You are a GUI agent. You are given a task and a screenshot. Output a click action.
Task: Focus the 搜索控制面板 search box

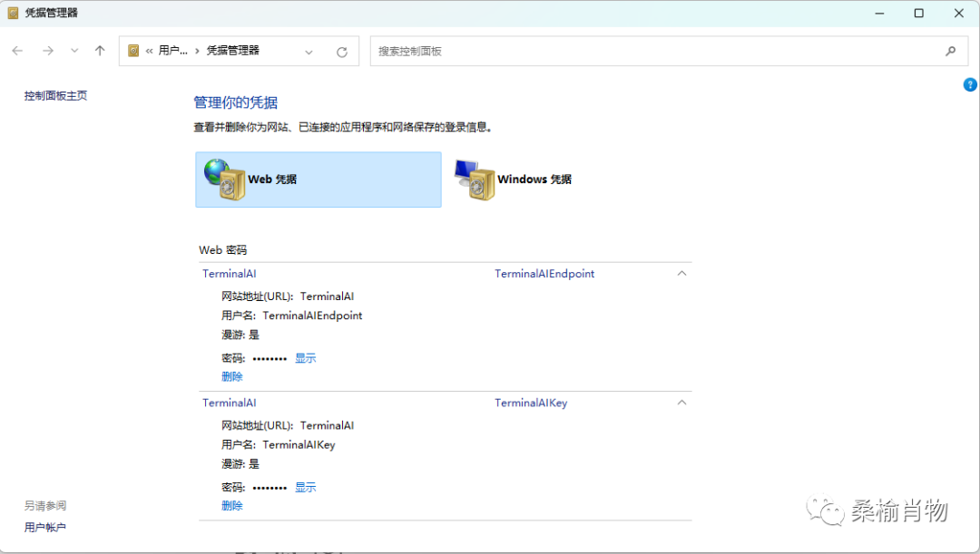(669, 51)
